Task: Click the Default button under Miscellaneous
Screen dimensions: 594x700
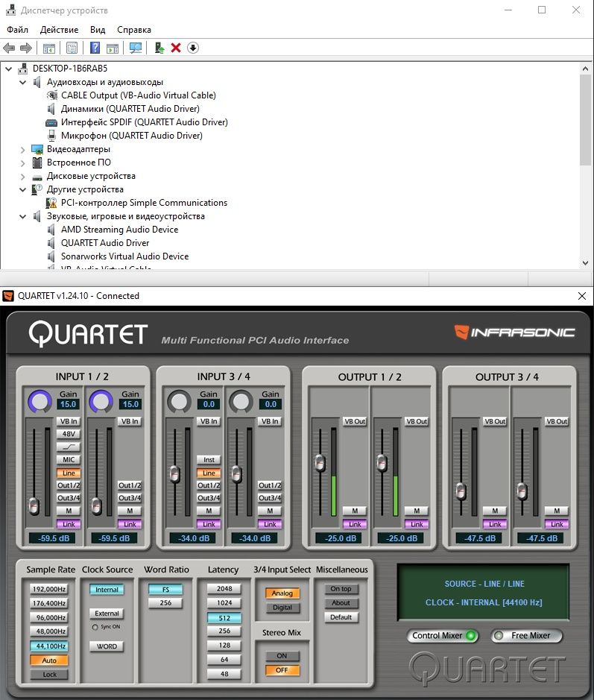Action: [341, 617]
